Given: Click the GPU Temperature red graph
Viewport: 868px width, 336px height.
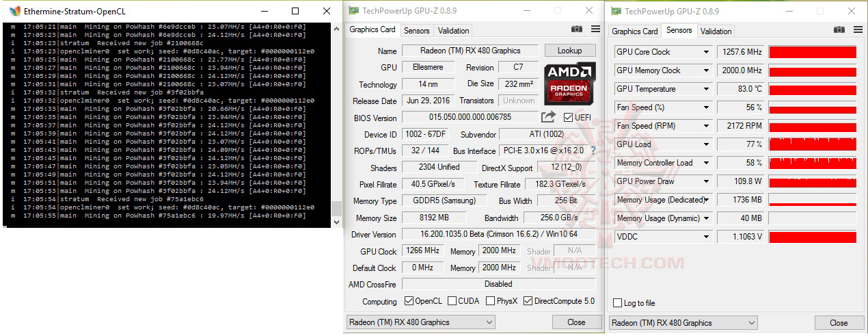Looking at the screenshot, I should pos(813,89).
